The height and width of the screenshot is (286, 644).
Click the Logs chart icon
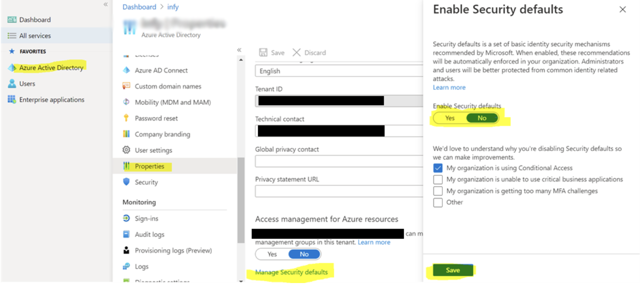point(126,266)
